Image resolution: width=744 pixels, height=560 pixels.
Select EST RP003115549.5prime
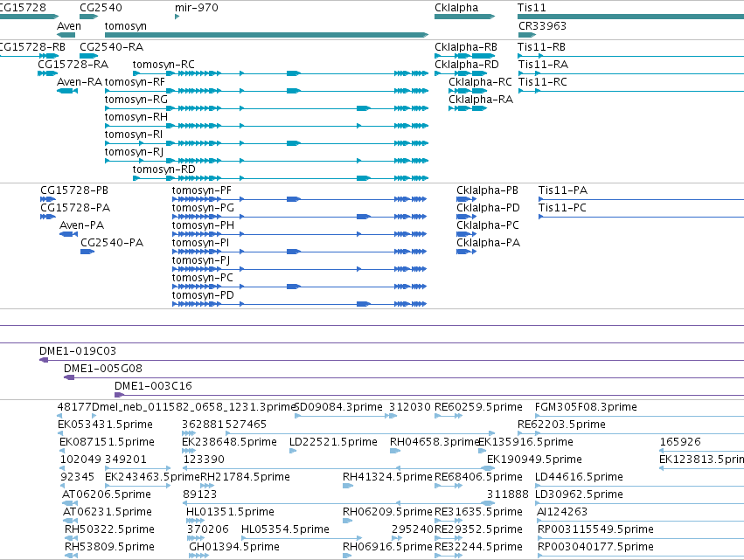[641, 538]
